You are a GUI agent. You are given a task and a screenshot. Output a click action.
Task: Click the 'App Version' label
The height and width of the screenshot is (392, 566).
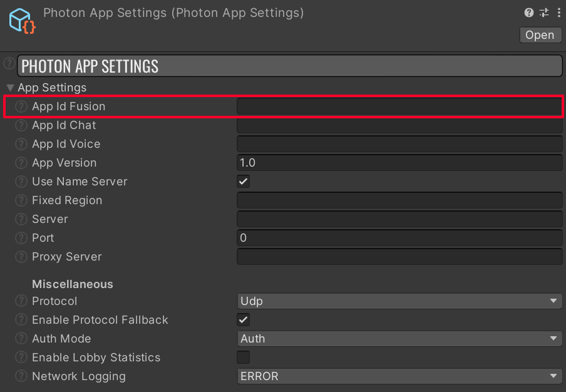pyautogui.click(x=64, y=163)
